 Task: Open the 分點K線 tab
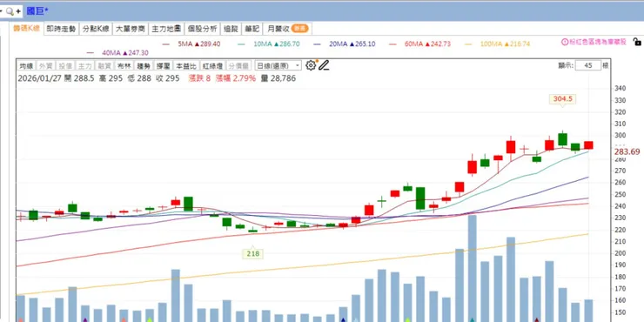point(96,29)
